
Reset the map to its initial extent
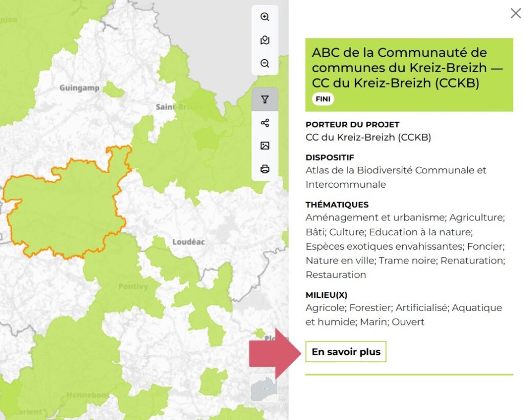pyautogui.click(x=265, y=40)
